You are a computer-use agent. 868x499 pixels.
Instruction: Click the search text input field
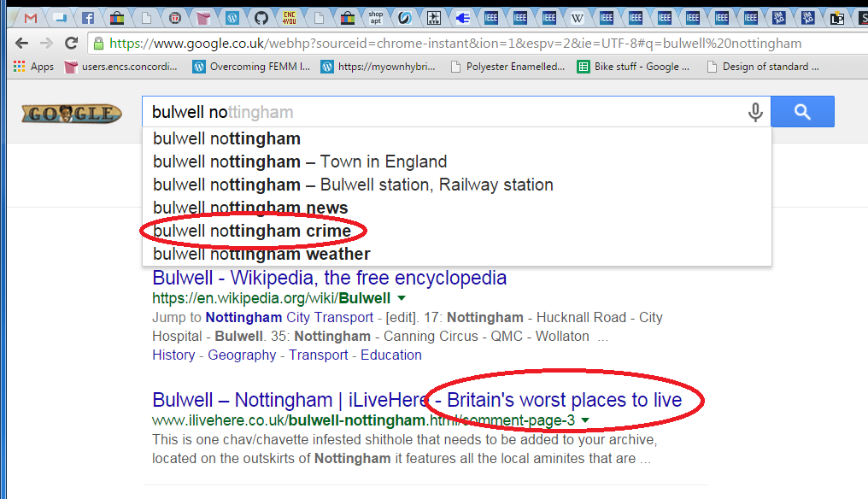pos(444,112)
